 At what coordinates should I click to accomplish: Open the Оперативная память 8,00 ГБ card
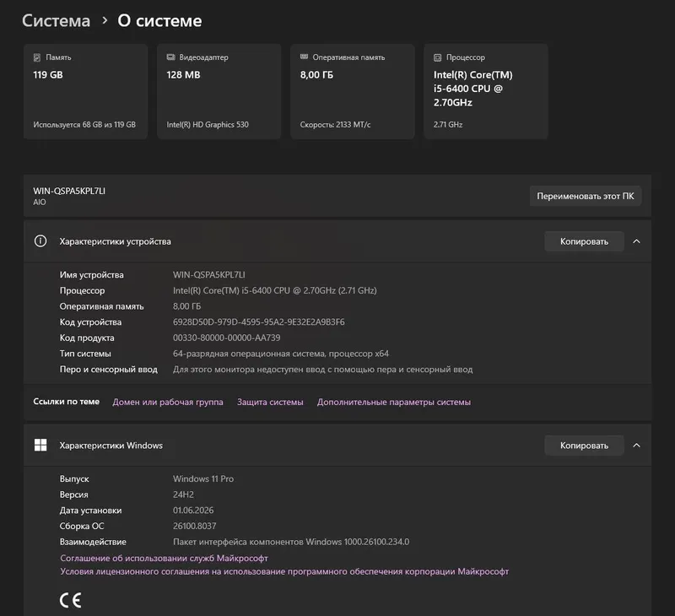tap(353, 91)
